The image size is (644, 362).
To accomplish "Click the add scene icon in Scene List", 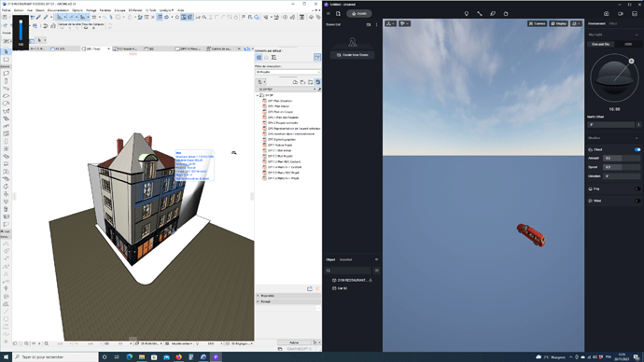I will pos(369,24).
